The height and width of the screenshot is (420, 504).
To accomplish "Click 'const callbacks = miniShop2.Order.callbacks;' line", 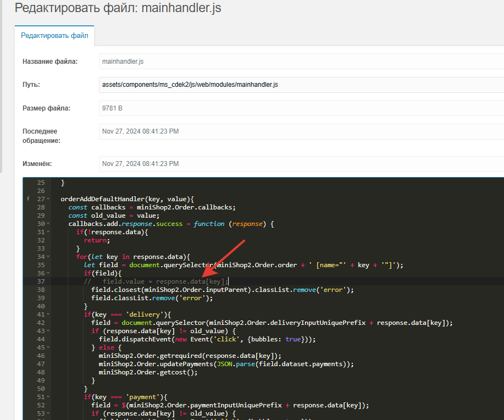I will 152,207.
